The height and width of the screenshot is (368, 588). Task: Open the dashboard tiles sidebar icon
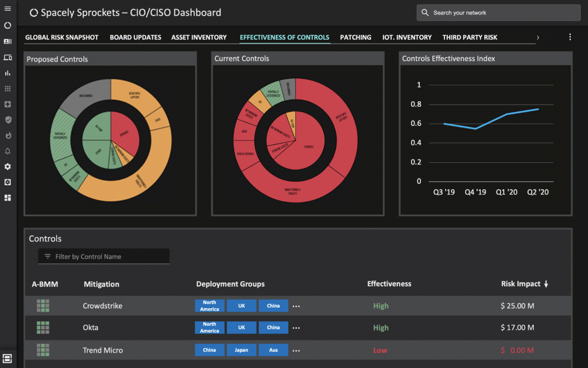pyautogui.click(x=7, y=198)
